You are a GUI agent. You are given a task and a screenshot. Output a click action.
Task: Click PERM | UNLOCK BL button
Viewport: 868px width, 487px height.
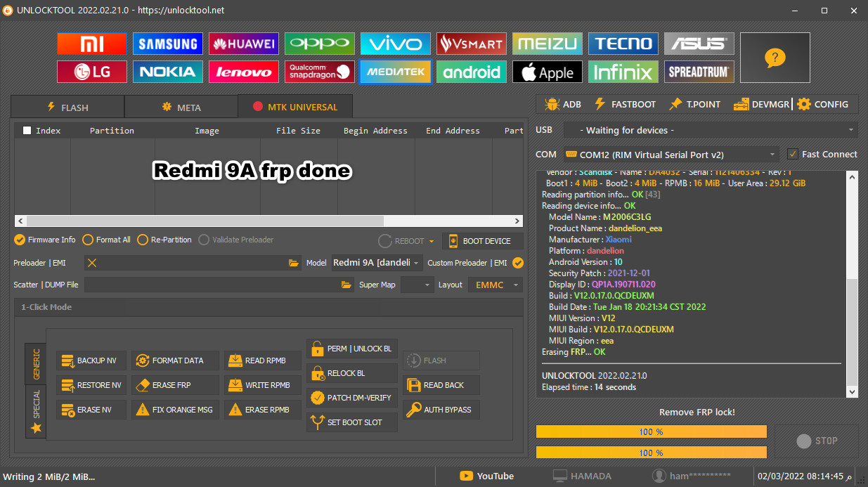tap(352, 349)
